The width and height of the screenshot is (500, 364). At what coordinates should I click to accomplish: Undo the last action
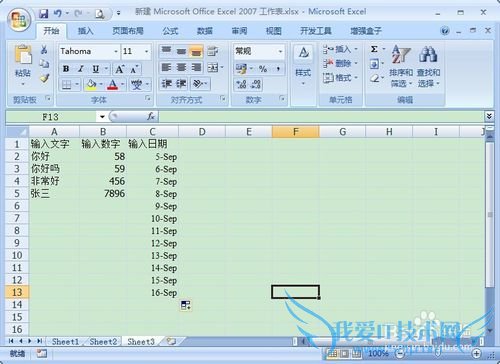point(58,14)
